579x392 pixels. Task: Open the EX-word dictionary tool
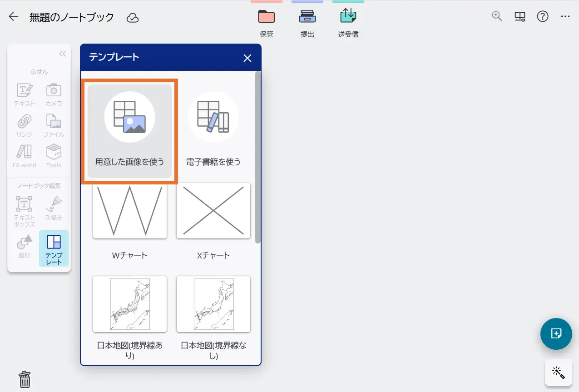(24, 156)
